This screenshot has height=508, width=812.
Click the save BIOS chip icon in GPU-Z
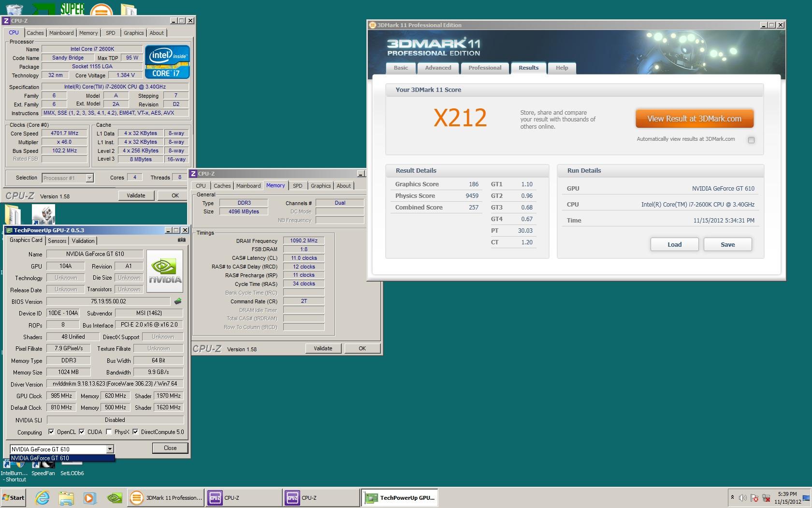tap(178, 301)
